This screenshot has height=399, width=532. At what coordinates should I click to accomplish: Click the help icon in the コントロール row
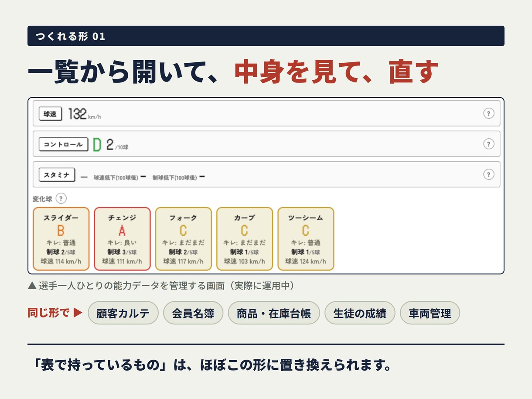(488, 144)
